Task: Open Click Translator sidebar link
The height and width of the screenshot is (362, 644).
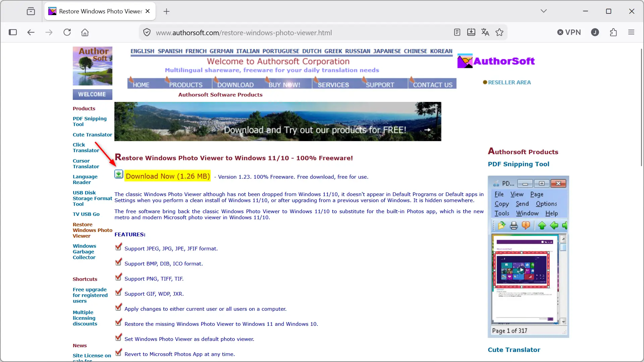Action: pyautogui.click(x=86, y=147)
